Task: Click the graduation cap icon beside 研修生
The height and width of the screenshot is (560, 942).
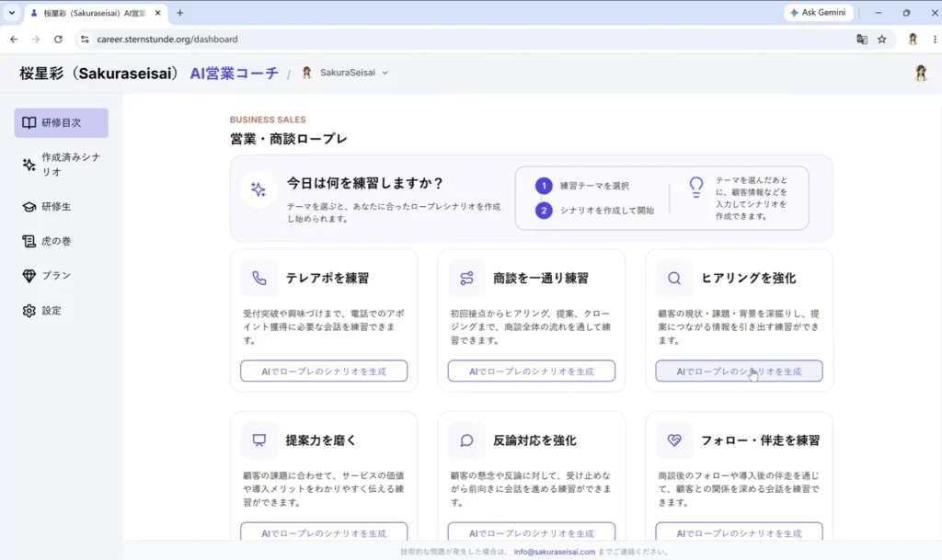Action: pos(29,207)
